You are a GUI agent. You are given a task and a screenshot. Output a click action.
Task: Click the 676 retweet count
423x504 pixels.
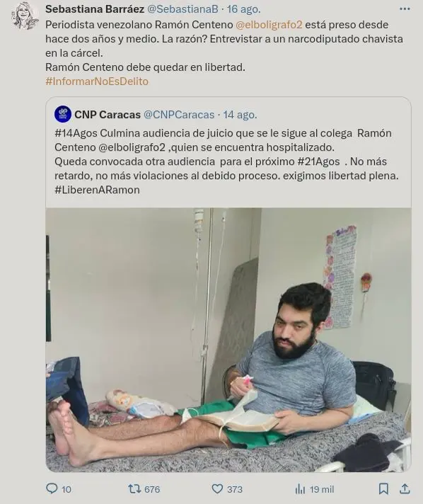tap(152, 489)
